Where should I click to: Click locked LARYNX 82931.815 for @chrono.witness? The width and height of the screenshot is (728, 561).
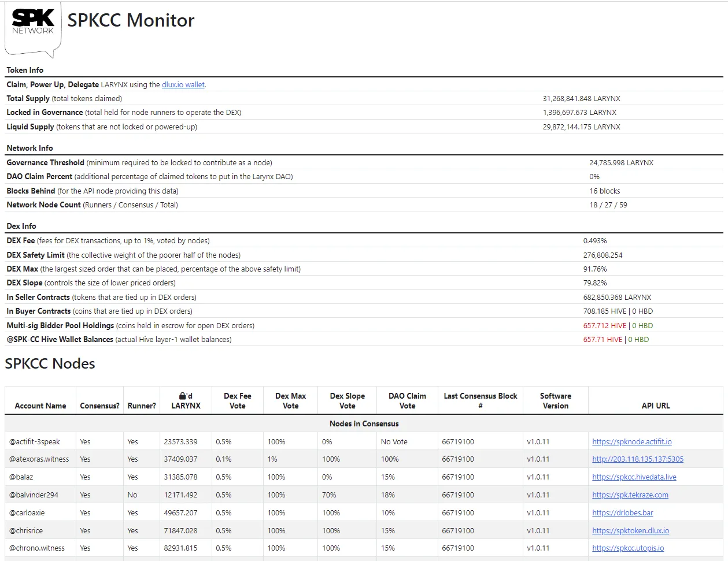tap(180, 548)
